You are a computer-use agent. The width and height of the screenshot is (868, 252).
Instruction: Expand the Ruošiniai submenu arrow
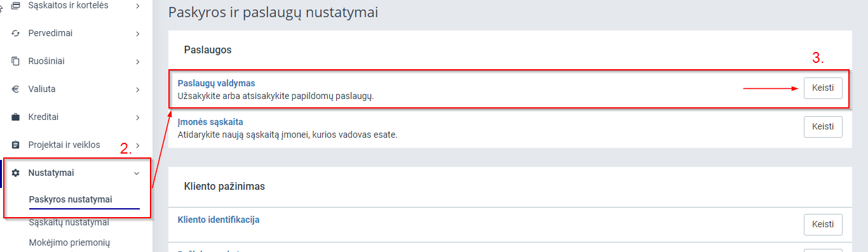tap(137, 62)
